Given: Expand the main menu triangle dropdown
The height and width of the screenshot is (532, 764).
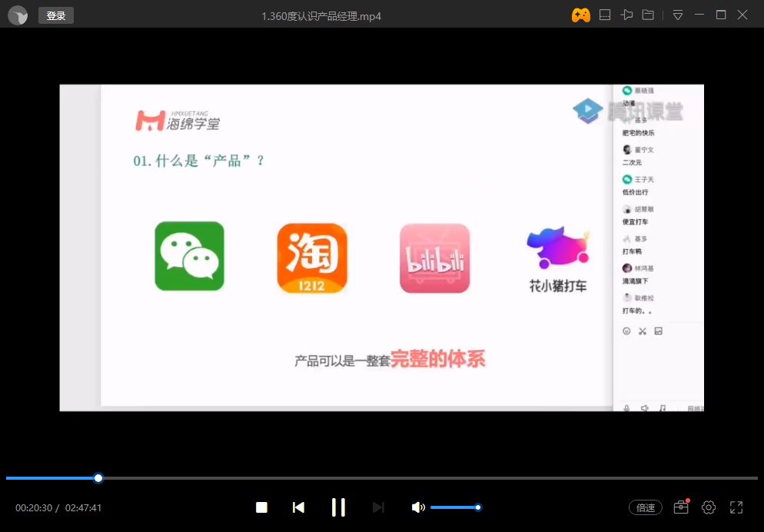Looking at the screenshot, I should click(x=677, y=15).
